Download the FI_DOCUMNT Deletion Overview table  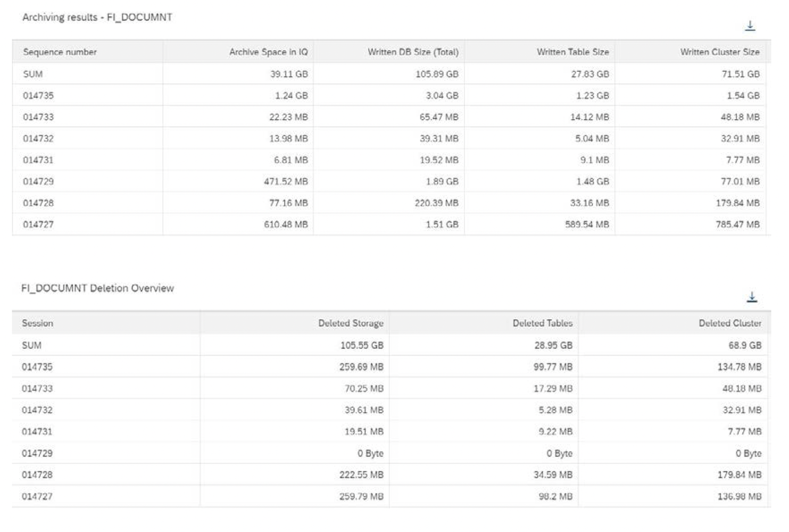click(x=751, y=297)
